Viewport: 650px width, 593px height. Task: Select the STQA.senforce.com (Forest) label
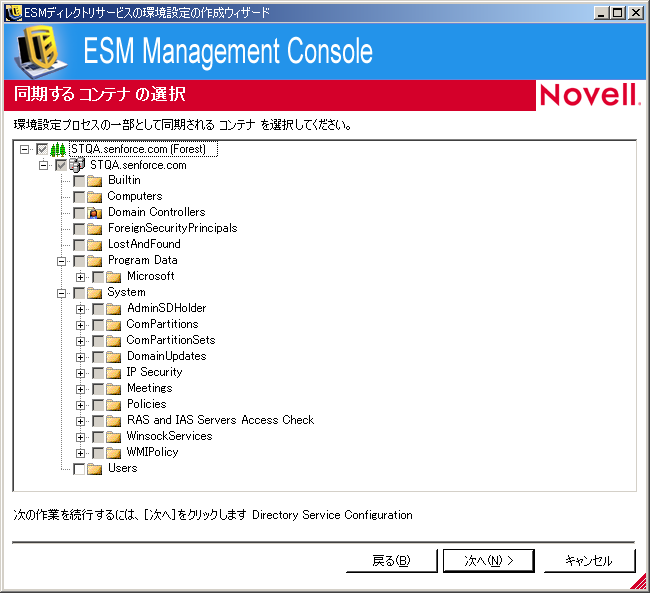(143, 149)
